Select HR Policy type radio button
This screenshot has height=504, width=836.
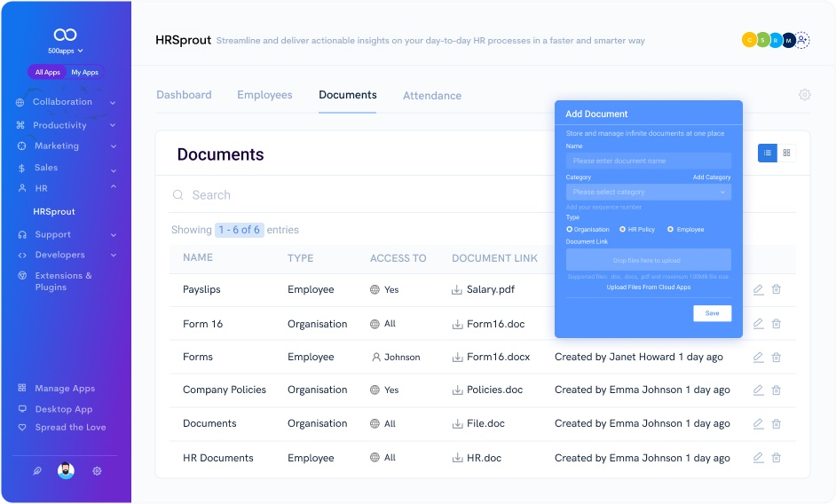(622, 229)
